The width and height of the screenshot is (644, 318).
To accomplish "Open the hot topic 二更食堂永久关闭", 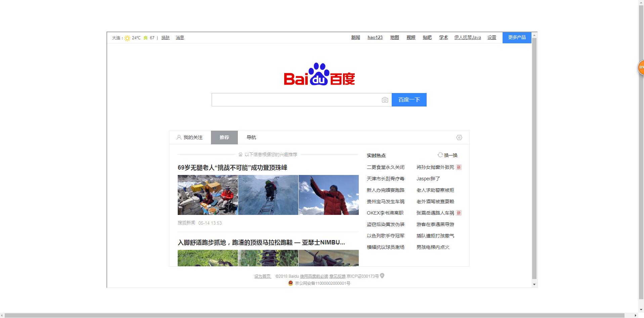I will tap(385, 167).
